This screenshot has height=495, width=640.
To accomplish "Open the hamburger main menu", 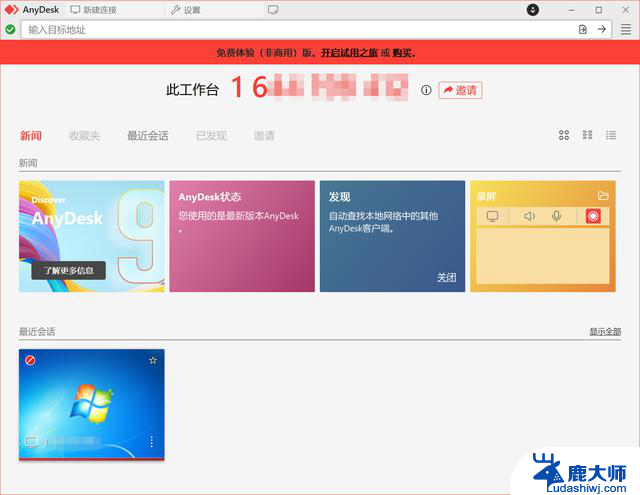I will (626, 29).
